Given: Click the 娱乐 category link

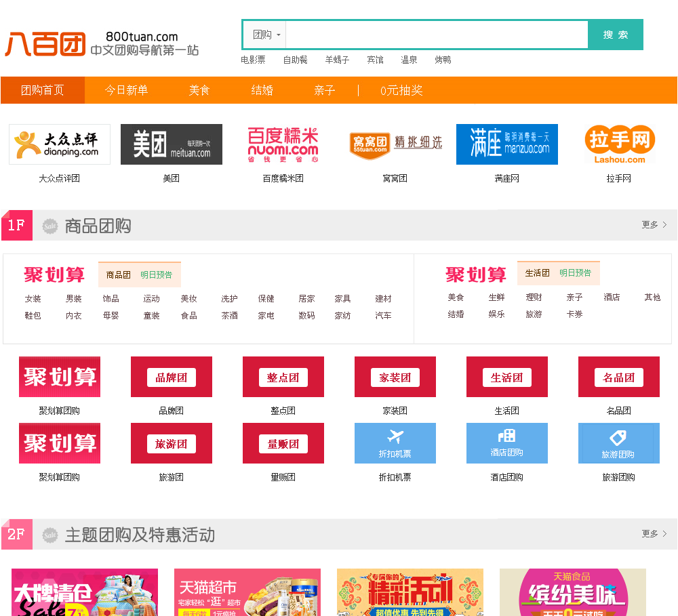Looking at the screenshot, I should point(496,314).
